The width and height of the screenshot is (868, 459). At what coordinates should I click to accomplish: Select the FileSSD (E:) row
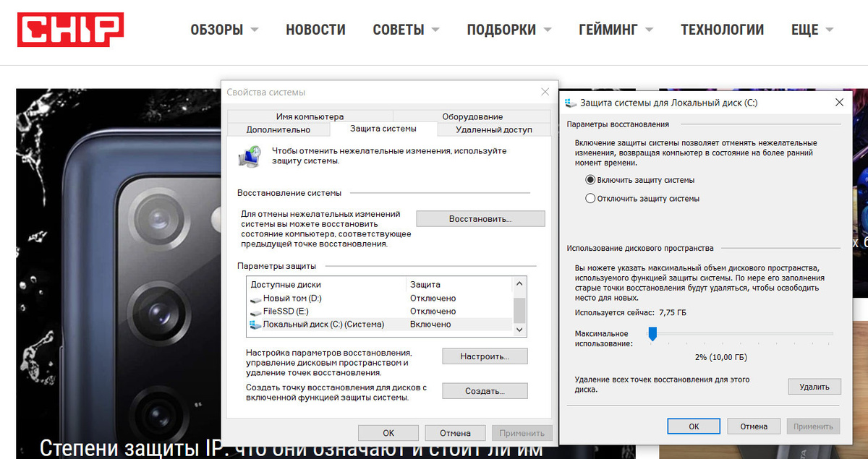click(x=380, y=312)
